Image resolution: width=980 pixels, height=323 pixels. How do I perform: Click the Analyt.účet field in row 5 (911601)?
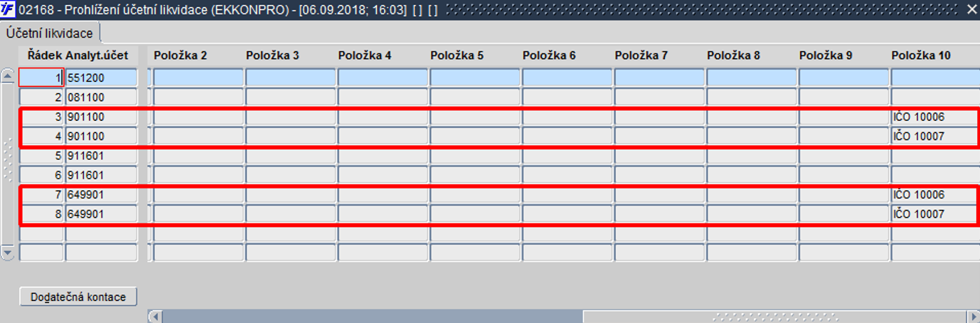[101, 155]
